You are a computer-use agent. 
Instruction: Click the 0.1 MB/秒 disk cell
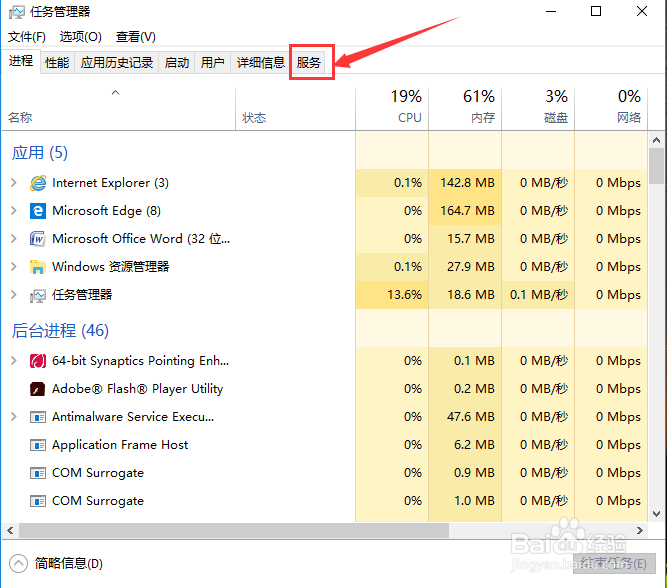pyautogui.click(x=538, y=295)
